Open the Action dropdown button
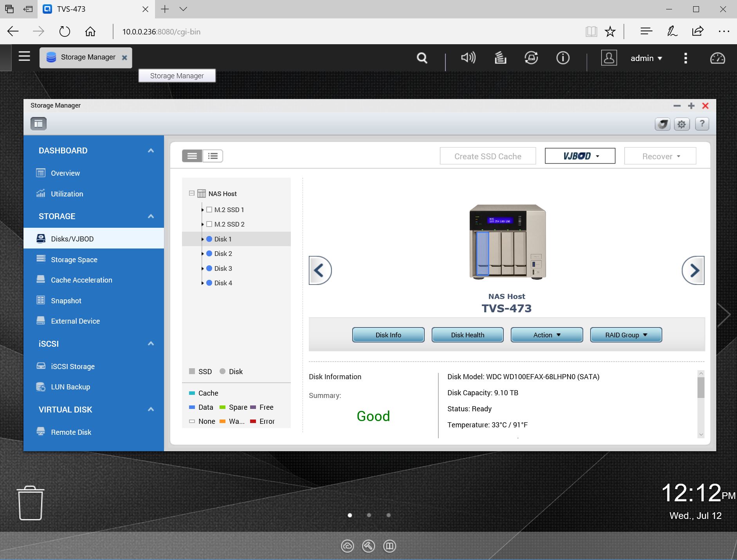 547,335
